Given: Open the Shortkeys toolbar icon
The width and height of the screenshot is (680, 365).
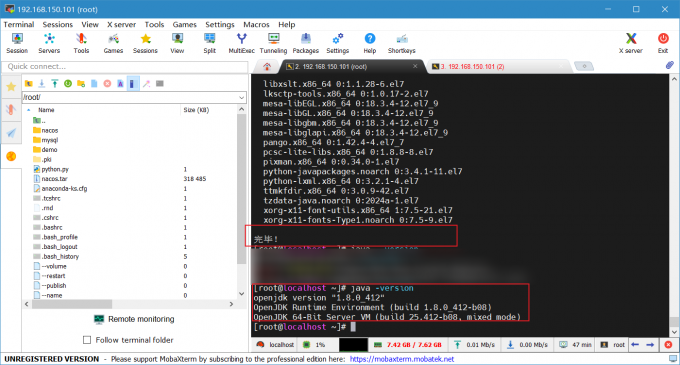Looking at the screenshot, I should tap(402, 43).
